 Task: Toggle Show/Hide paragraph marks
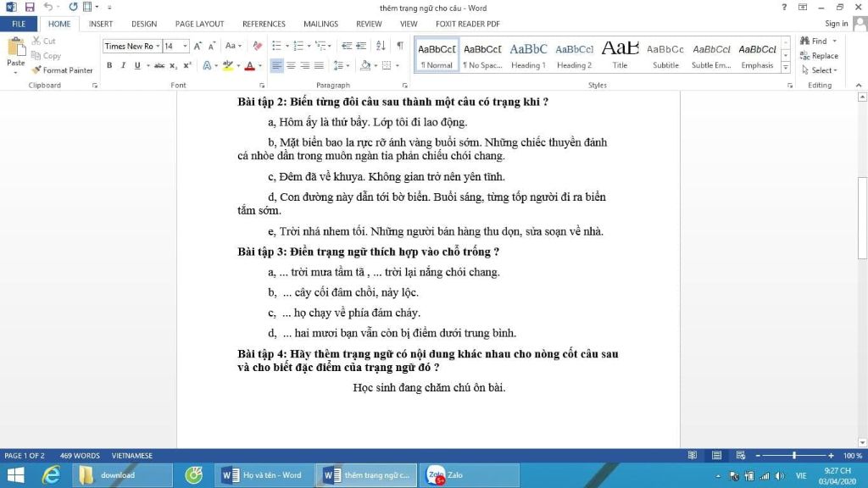[x=400, y=46]
